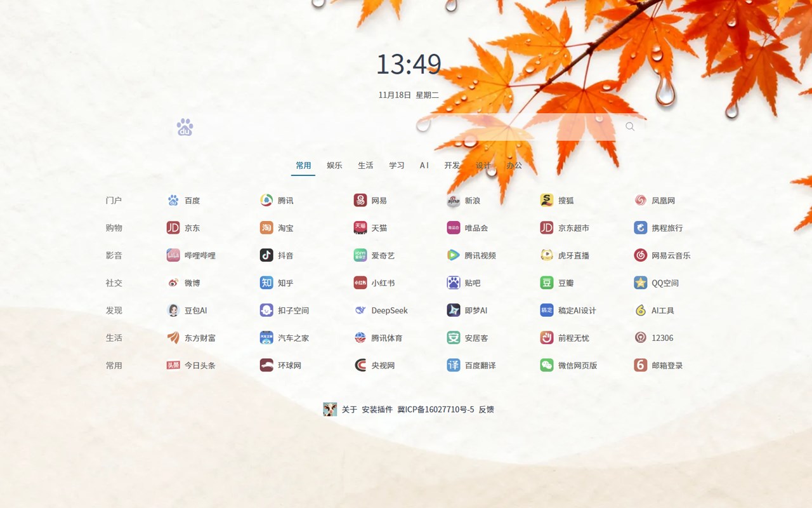Open the 小红书 icon
812x508 pixels.
pos(360,283)
